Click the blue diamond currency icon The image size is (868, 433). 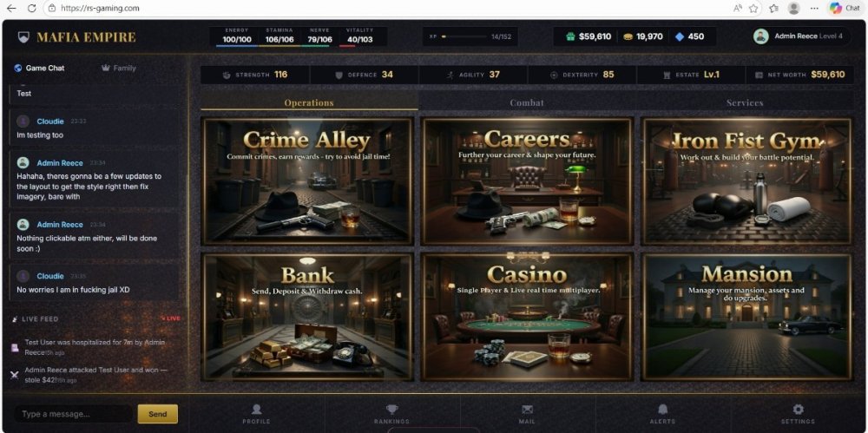pos(680,36)
